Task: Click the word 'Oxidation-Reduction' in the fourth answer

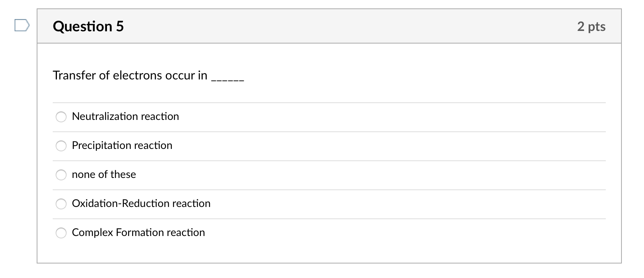Action: coord(121,204)
